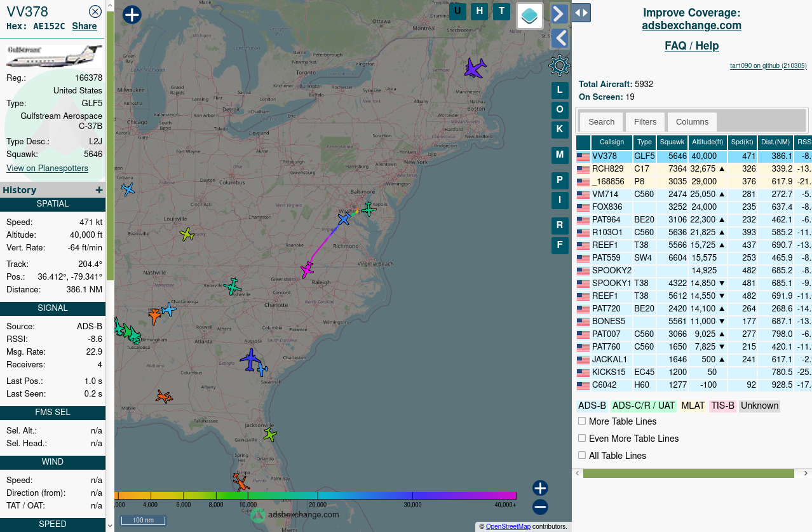This screenshot has width=812, height=532.
Task: Select the large blue aircraft near Savannah
Action: [x=251, y=360]
